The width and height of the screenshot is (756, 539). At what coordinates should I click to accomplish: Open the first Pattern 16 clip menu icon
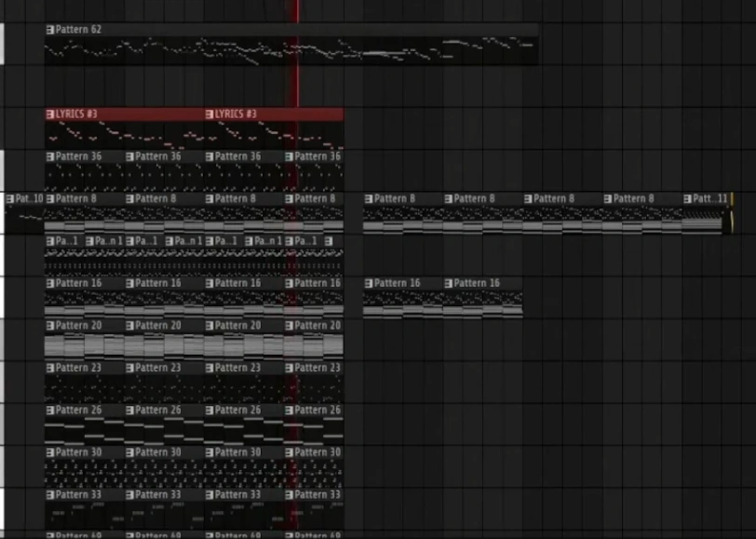49,284
